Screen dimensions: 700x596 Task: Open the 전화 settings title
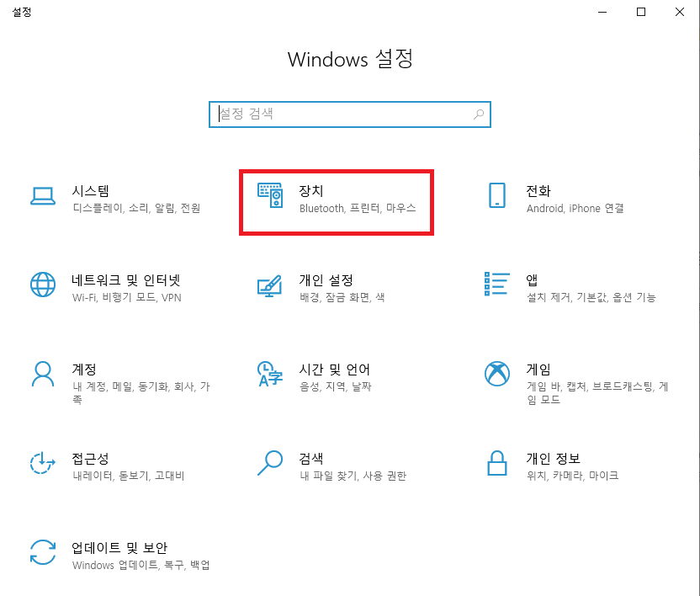pos(538,191)
